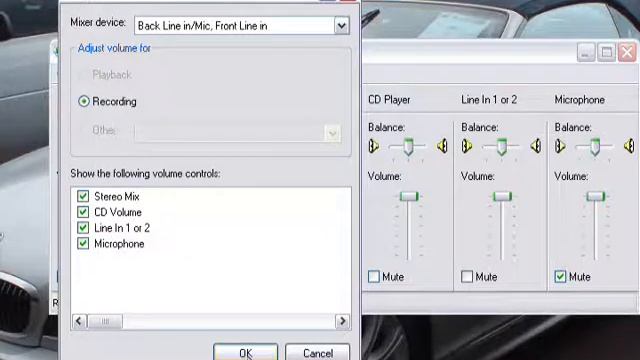This screenshot has height=360, width=640.
Task: Click the 'CD Player' channel heading
Action: pyautogui.click(x=389, y=100)
